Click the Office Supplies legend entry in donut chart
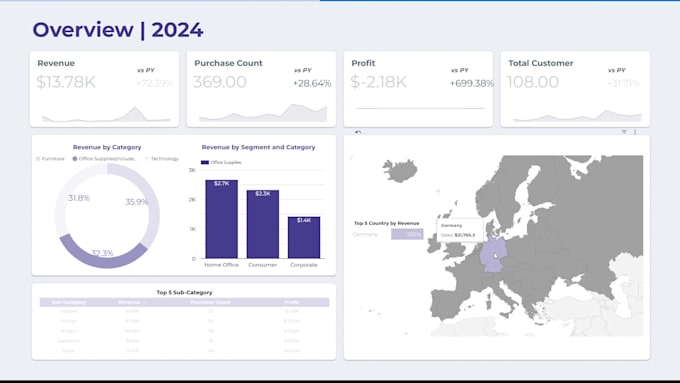This screenshot has height=383, width=680. click(x=105, y=159)
